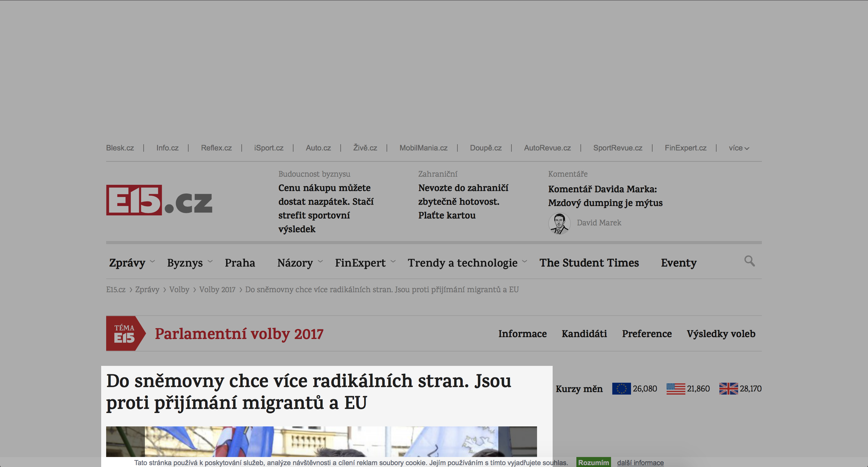Image resolution: width=868 pixels, height=467 pixels.
Task: Visit the AutoRevue.cz link
Action: tap(547, 148)
